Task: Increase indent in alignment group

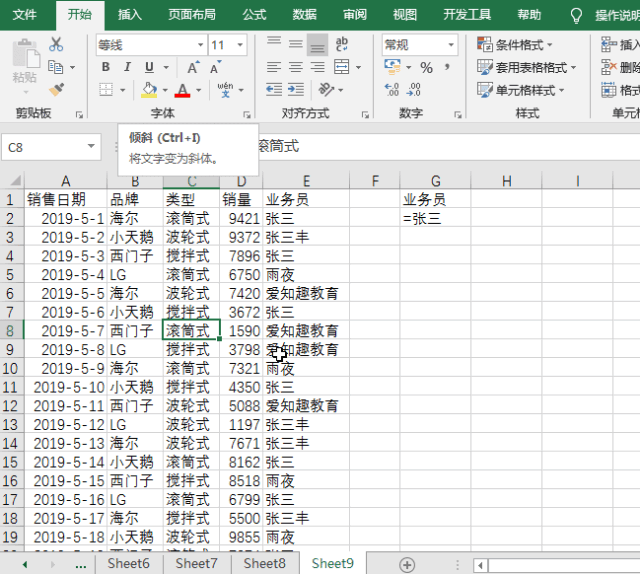Action: pyautogui.click(x=296, y=89)
